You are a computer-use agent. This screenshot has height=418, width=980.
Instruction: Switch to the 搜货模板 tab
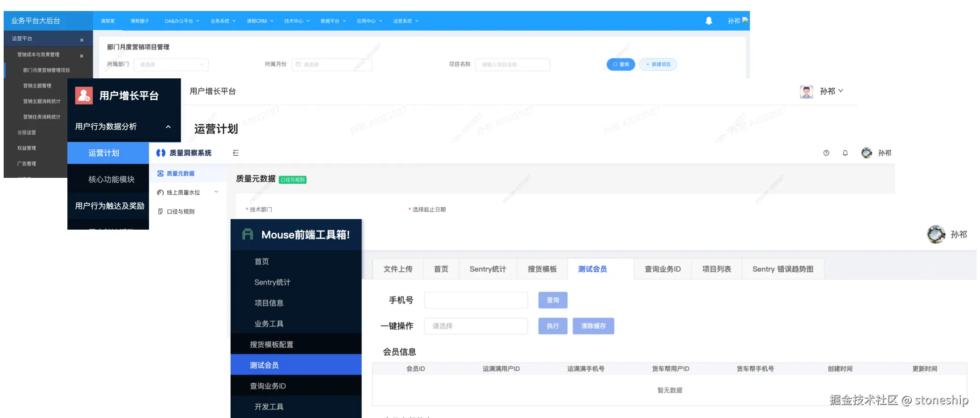point(542,269)
